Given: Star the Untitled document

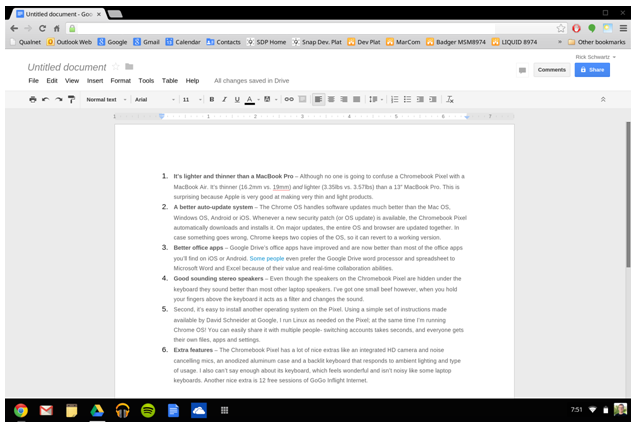Looking at the screenshot, I should [x=116, y=67].
